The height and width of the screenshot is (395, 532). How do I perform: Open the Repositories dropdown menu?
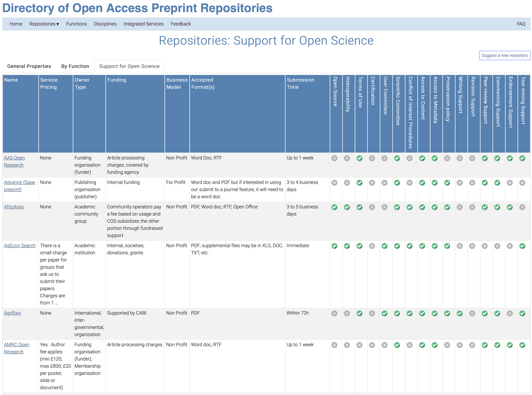[44, 24]
